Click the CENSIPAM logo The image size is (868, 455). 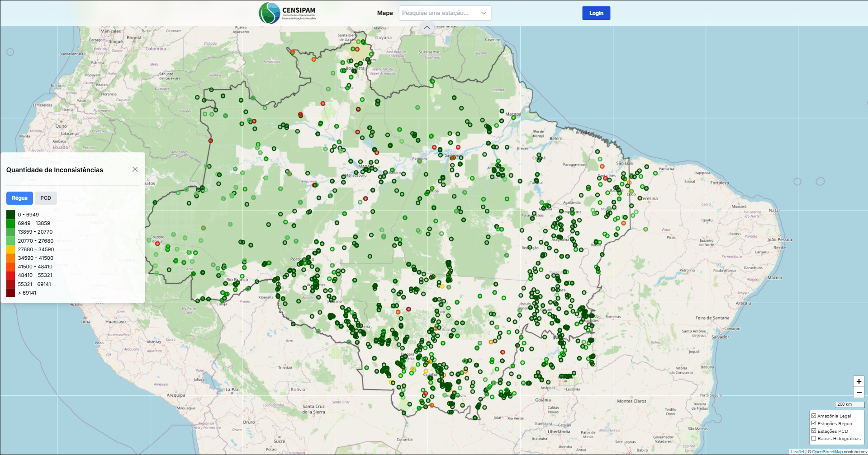287,13
